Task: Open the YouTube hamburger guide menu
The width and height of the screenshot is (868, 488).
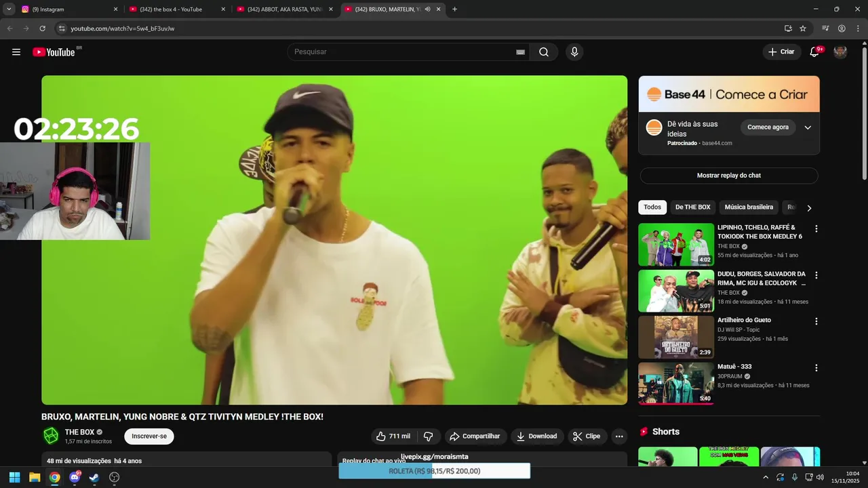Action: (16, 52)
